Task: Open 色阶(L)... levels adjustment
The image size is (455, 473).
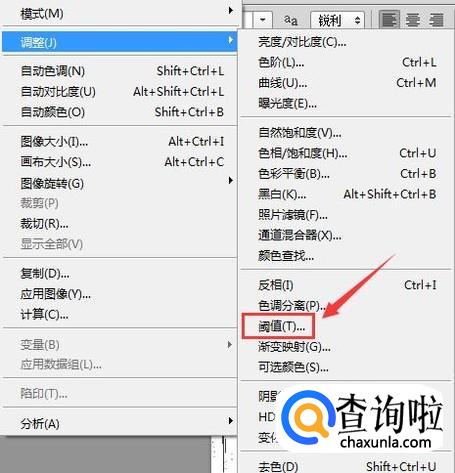Action: point(346,62)
